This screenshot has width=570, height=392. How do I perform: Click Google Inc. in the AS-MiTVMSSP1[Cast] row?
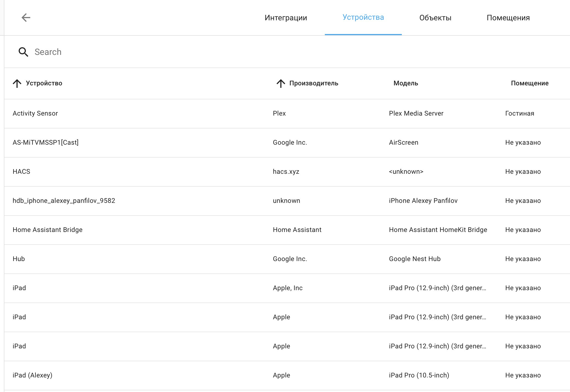290,142
